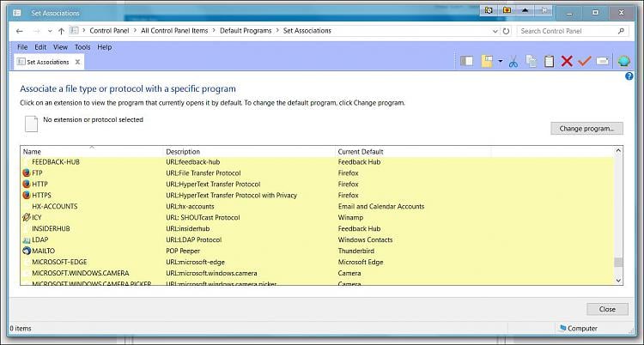
Task: Click the Email and Calendar Accounts cell
Action: pos(380,206)
